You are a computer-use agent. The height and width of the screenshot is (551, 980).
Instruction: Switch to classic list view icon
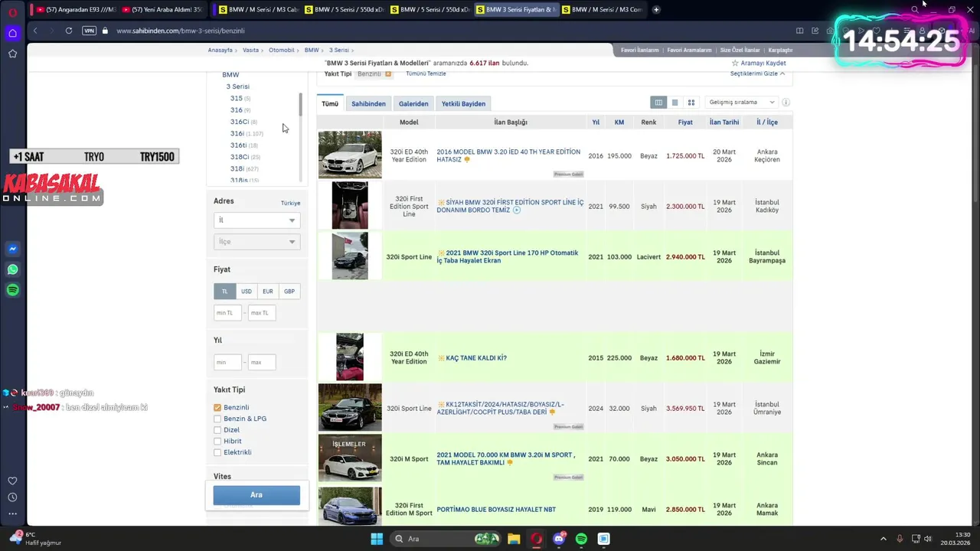tap(675, 103)
